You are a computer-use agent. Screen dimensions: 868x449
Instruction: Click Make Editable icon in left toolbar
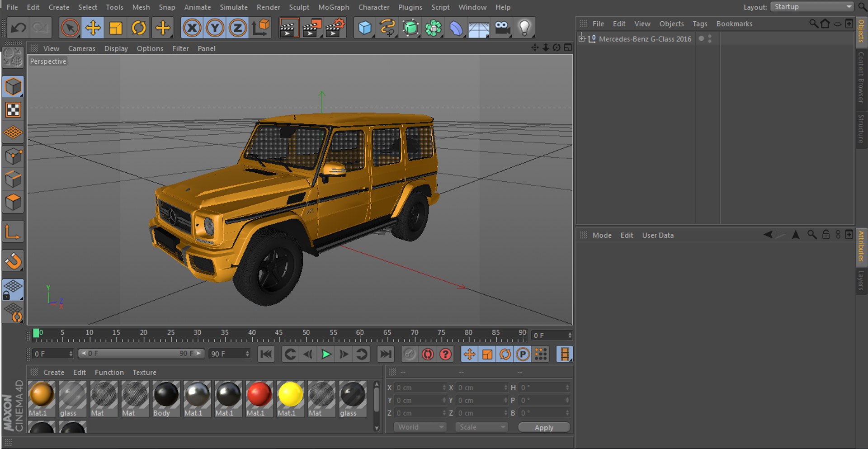pos(13,58)
